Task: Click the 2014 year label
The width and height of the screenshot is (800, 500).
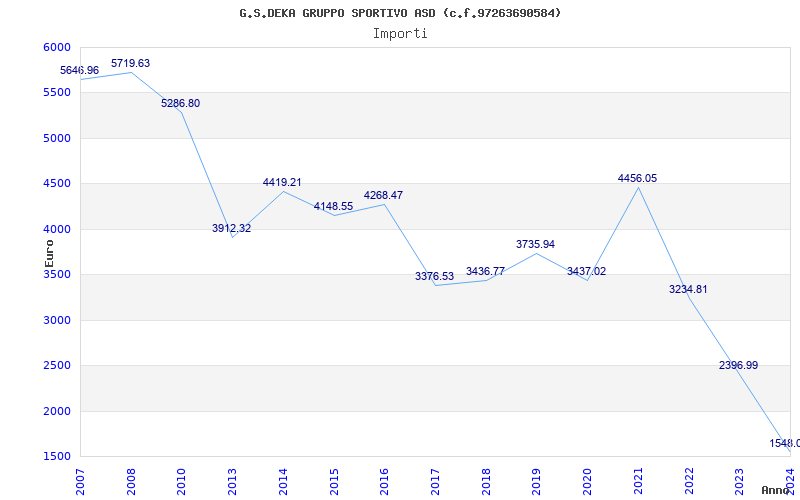Action: point(283,481)
